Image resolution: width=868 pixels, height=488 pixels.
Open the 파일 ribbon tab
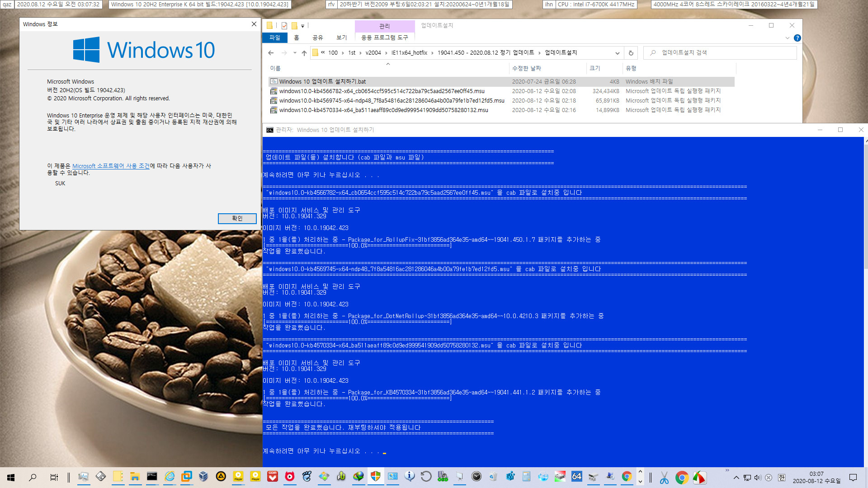(x=274, y=38)
